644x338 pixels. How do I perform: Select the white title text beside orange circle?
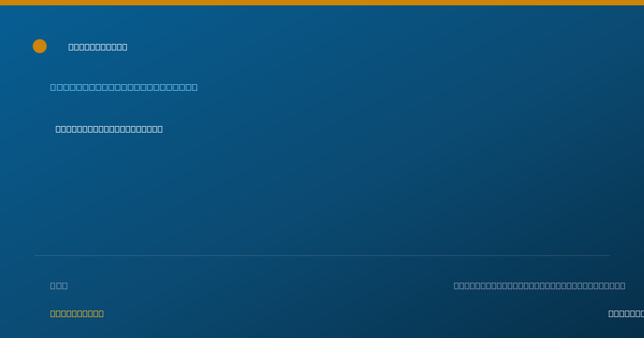click(98, 47)
